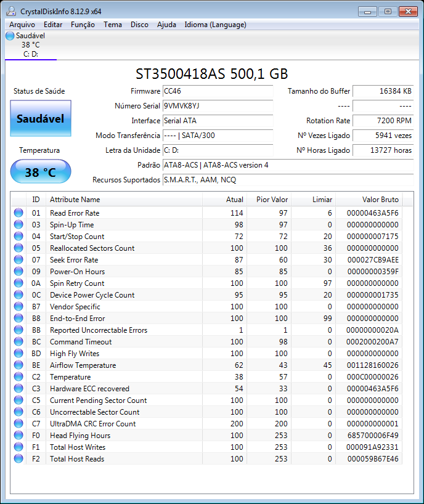
Task: Click status orb for Uncorrectable Sector Count
Action: click(18, 412)
